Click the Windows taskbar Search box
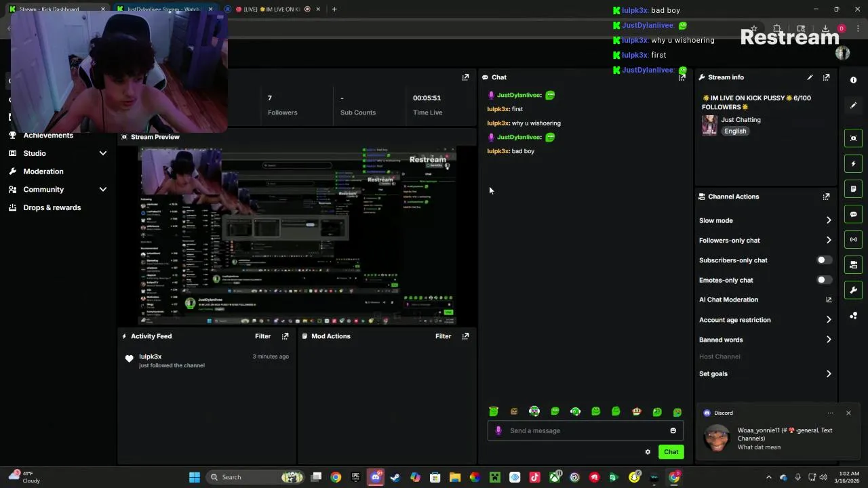868x488 pixels. click(254, 477)
